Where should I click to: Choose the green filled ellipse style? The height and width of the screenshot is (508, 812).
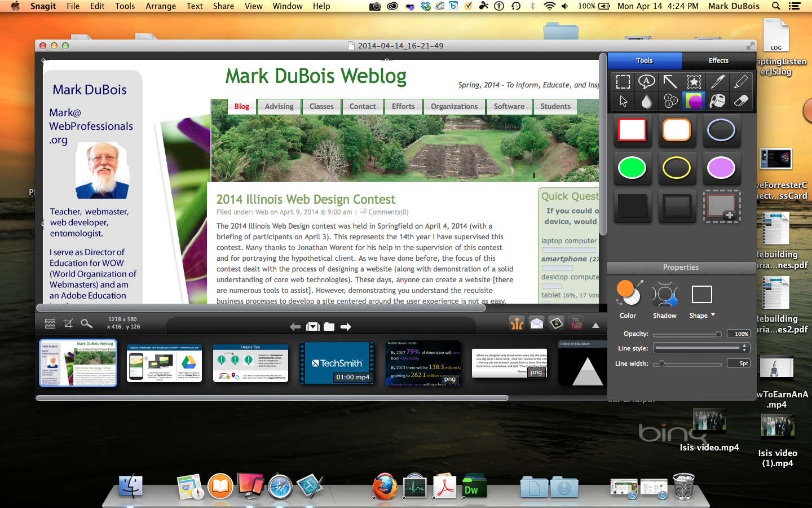click(x=632, y=168)
